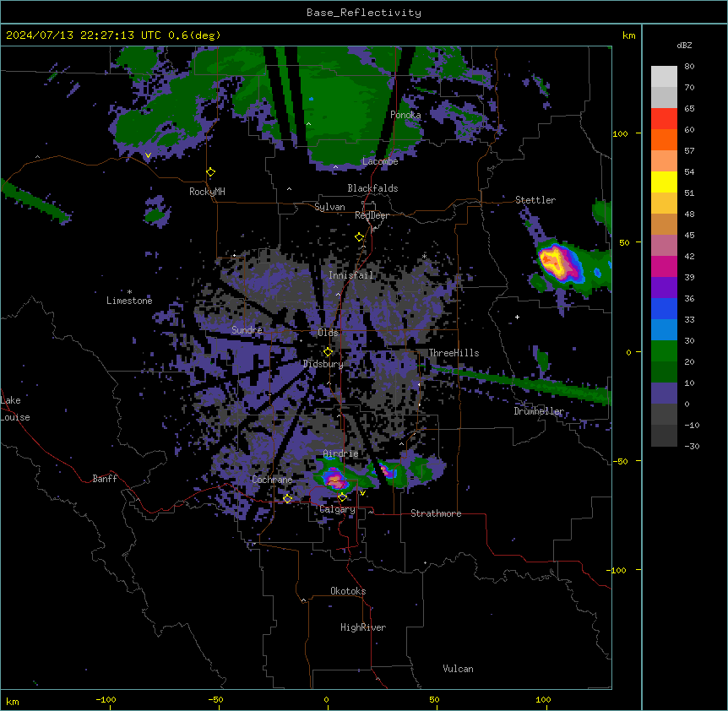
Task: Click the Cochrane city label
Action: pyautogui.click(x=272, y=480)
